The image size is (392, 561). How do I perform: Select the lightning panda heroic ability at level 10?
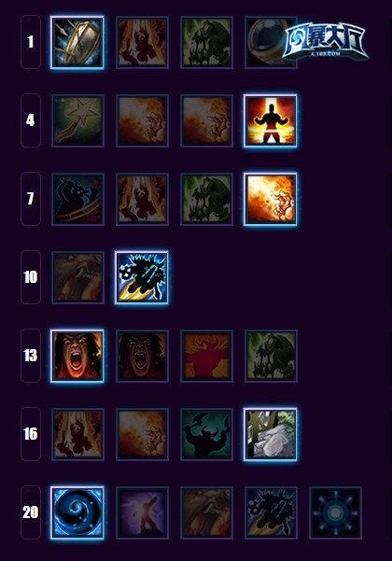tap(142, 277)
